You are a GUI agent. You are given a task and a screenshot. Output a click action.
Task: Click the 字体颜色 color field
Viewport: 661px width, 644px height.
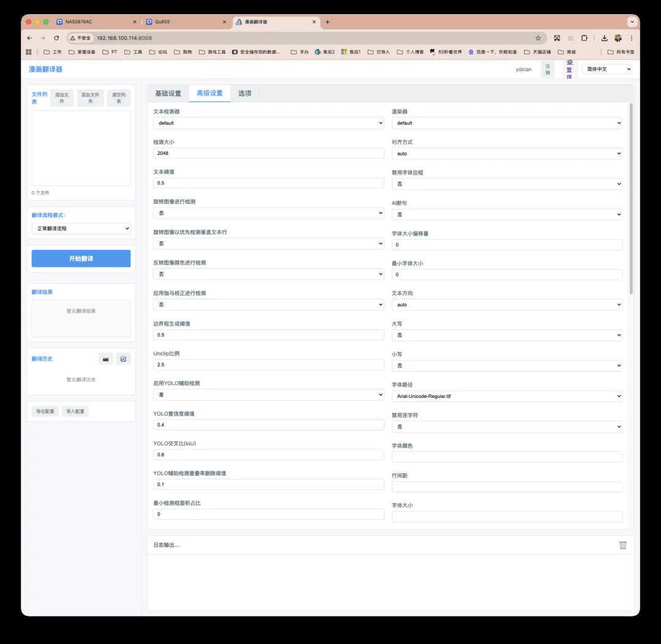507,457
